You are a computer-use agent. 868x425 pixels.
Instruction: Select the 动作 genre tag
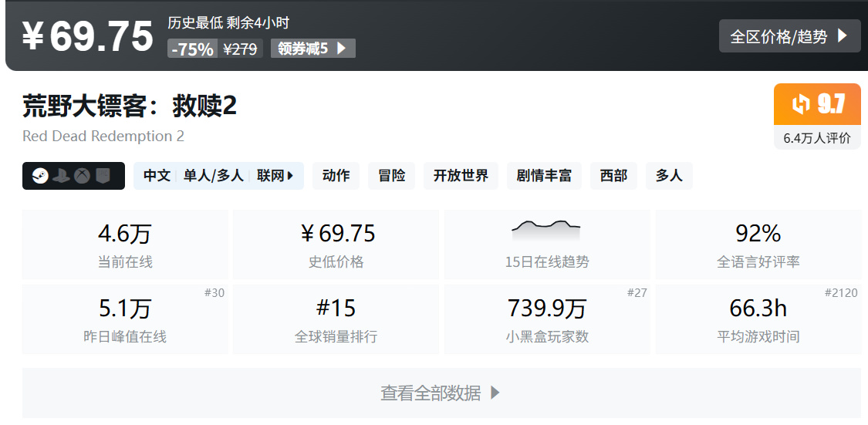pos(336,176)
